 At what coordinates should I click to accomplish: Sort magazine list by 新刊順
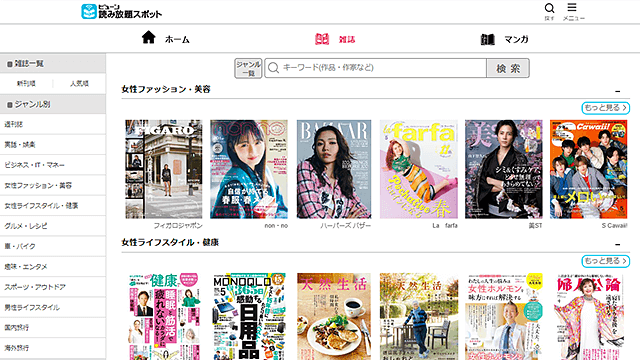coord(26,83)
